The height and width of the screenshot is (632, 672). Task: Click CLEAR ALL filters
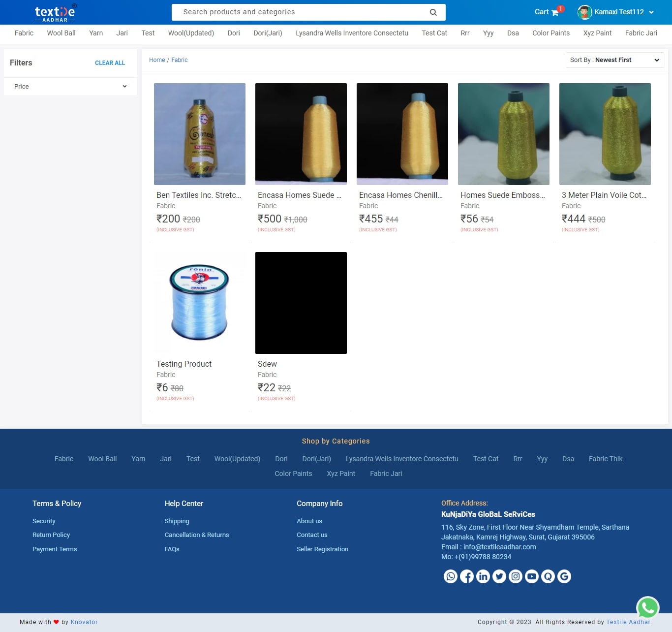110,63
